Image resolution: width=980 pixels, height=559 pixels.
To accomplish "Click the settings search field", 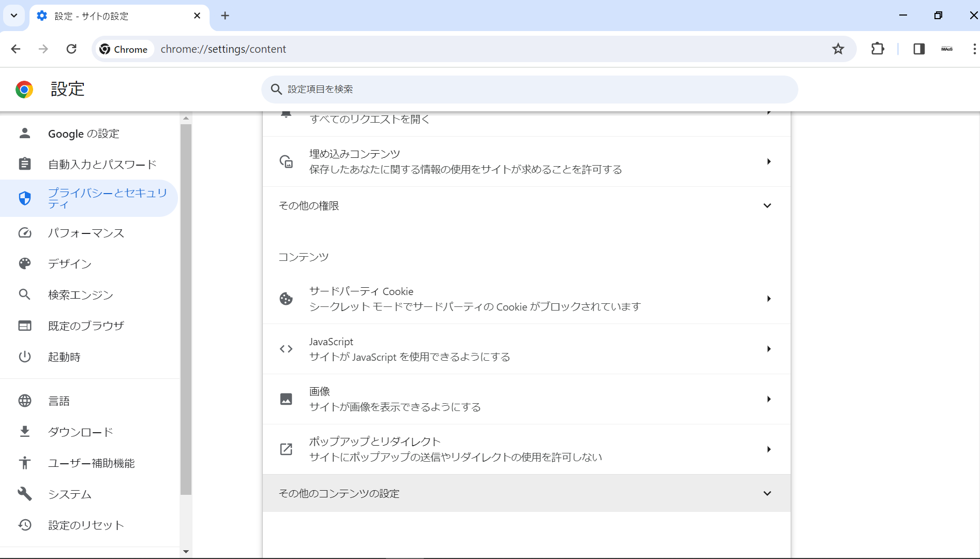I will [x=529, y=89].
